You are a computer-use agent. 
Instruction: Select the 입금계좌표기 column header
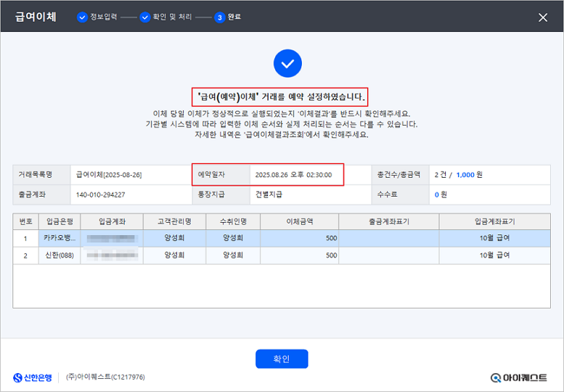[x=494, y=221]
